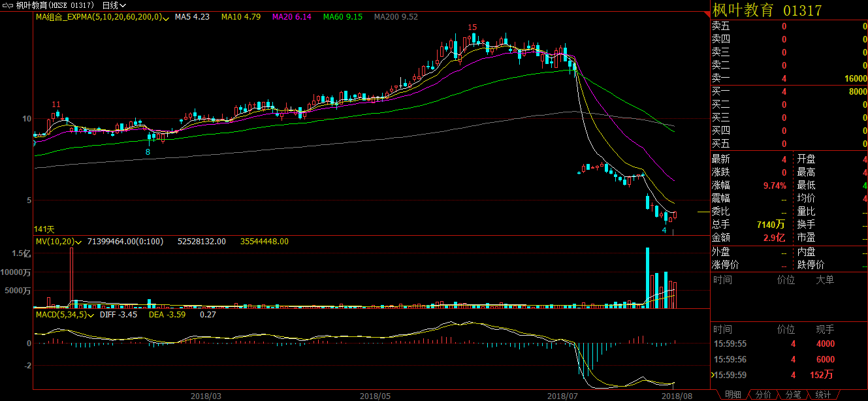Click the 2018/07 date marker on timeline
The image size is (868, 401).
[562, 396]
